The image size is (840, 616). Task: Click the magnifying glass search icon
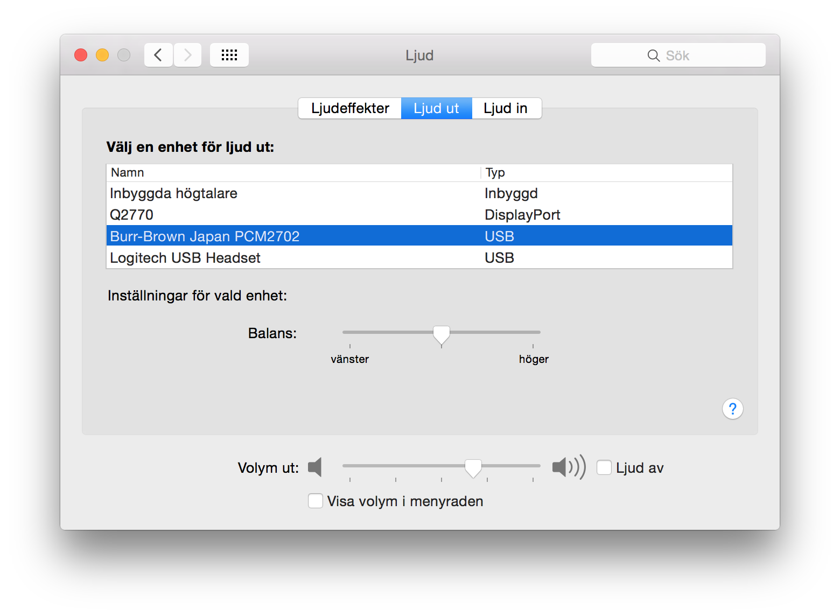coord(653,55)
